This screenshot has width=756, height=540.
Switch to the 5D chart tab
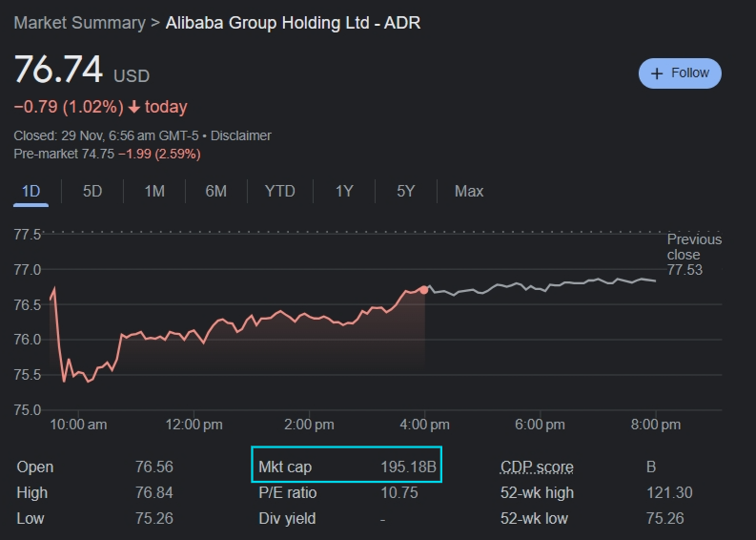(92, 192)
